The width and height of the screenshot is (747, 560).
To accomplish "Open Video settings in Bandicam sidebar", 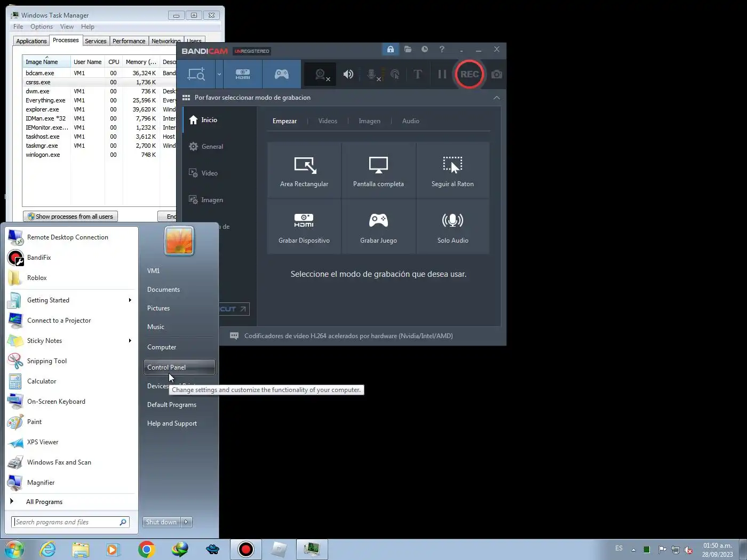I will pos(220,173).
